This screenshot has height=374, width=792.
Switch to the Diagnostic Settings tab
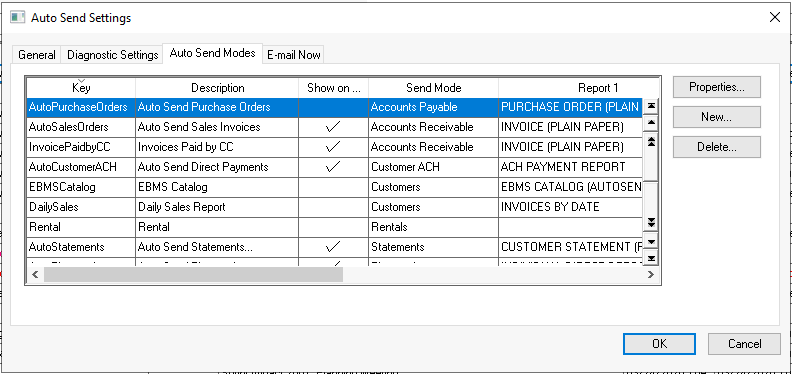(x=113, y=55)
